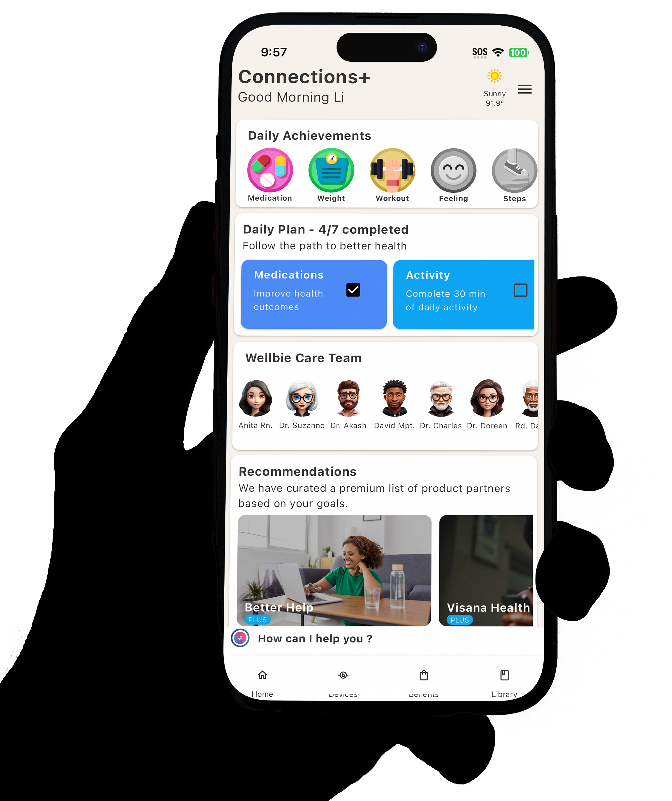Viewport: 672px width, 801px height.
Task: Toggle the Medications checkbox checked
Action: pyautogui.click(x=353, y=289)
